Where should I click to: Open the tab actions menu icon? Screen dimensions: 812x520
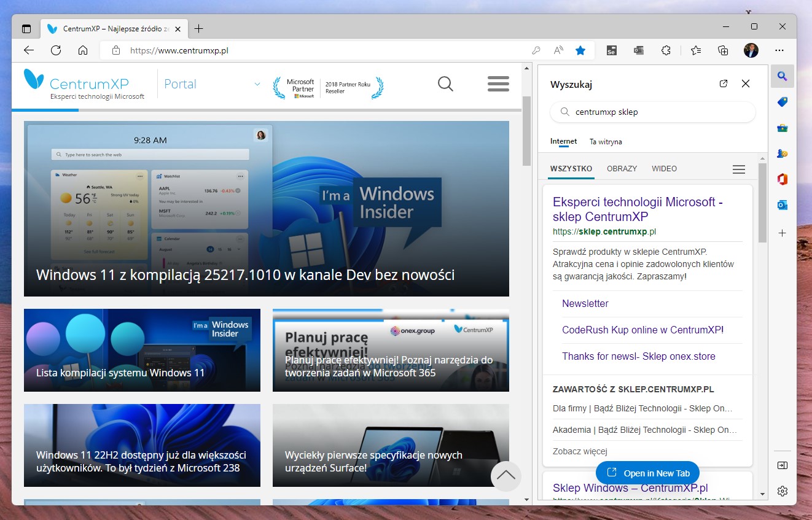pos(26,29)
